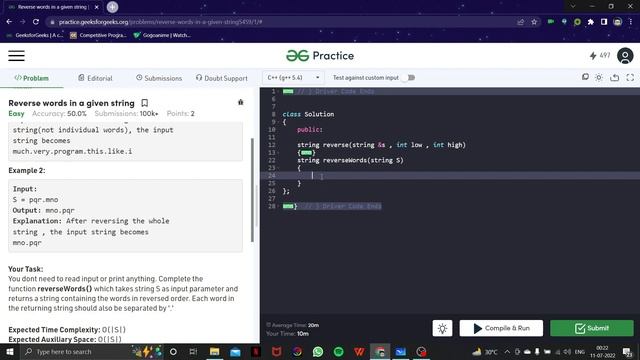Bookmark the Reverse words problem

coord(144,103)
